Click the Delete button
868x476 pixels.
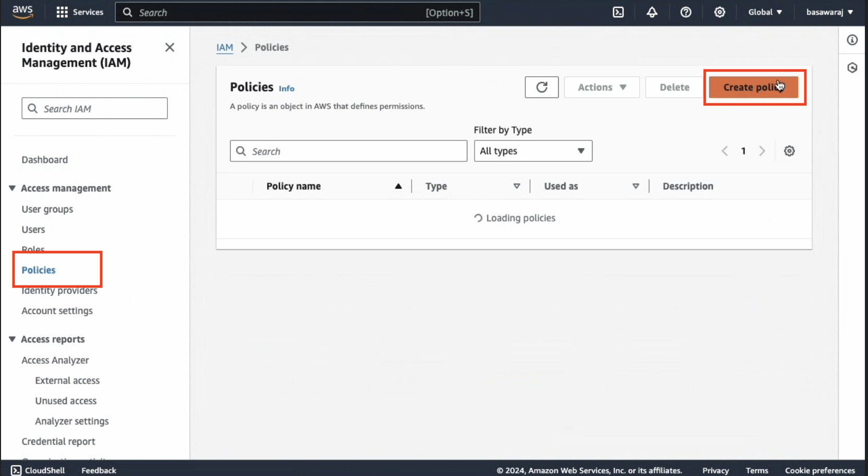[x=674, y=87]
